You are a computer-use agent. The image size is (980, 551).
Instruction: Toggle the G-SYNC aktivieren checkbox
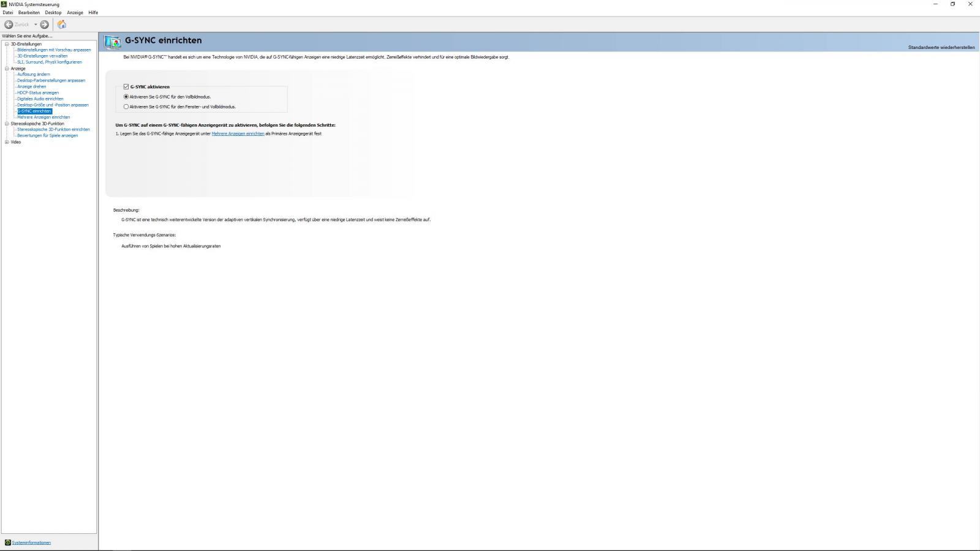click(126, 87)
